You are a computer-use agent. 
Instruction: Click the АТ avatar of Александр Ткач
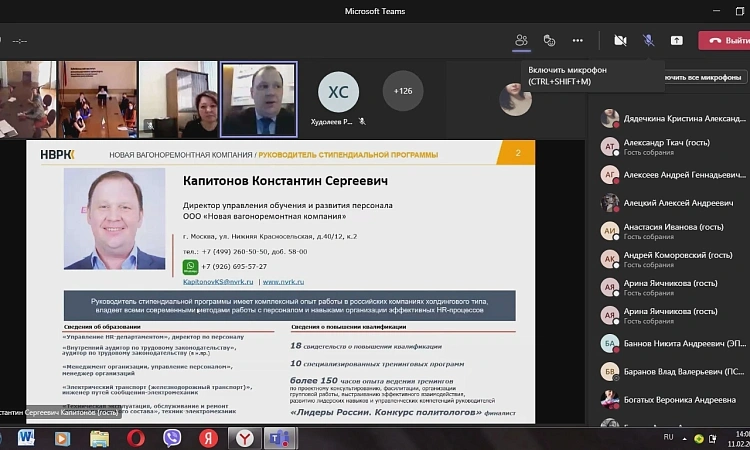610,146
